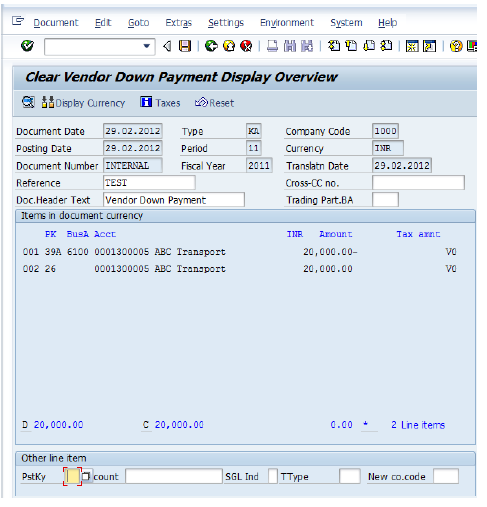This screenshot has width=487, height=507.
Task: Click the TType input field
Action: point(350,476)
